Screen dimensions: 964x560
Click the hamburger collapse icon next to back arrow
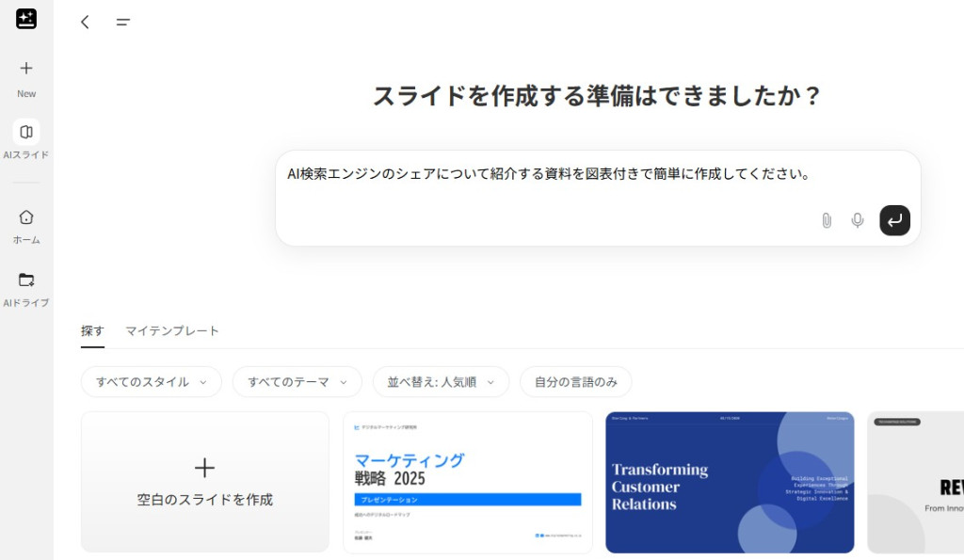[x=122, y=22]
